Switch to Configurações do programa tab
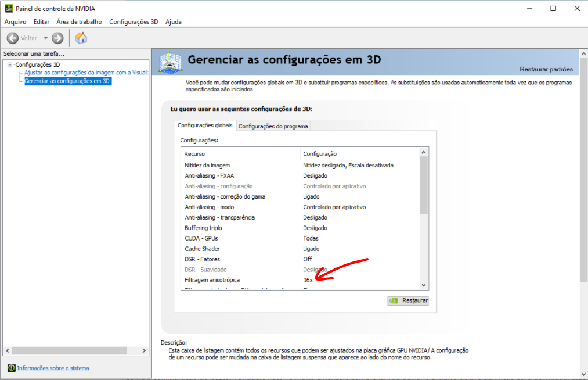The image size is (588, 380). click(x=273, y=126)
